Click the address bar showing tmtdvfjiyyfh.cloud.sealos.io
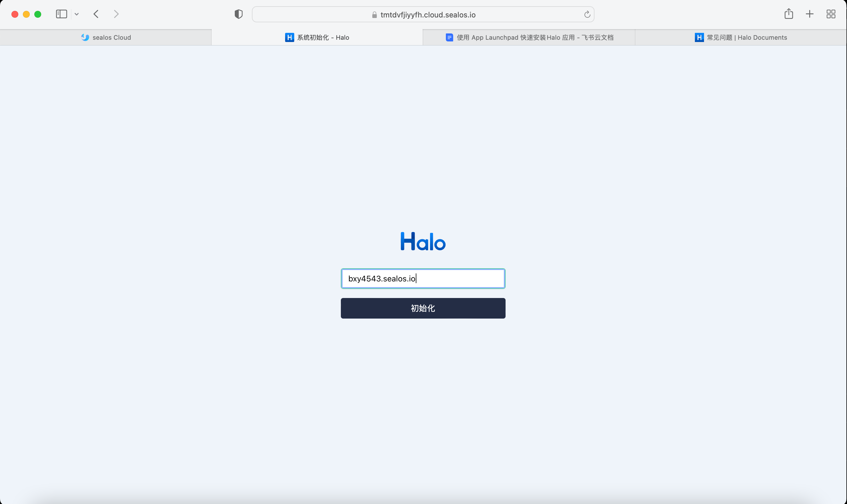This screenshot has width=847, height=504. [423, 15]
